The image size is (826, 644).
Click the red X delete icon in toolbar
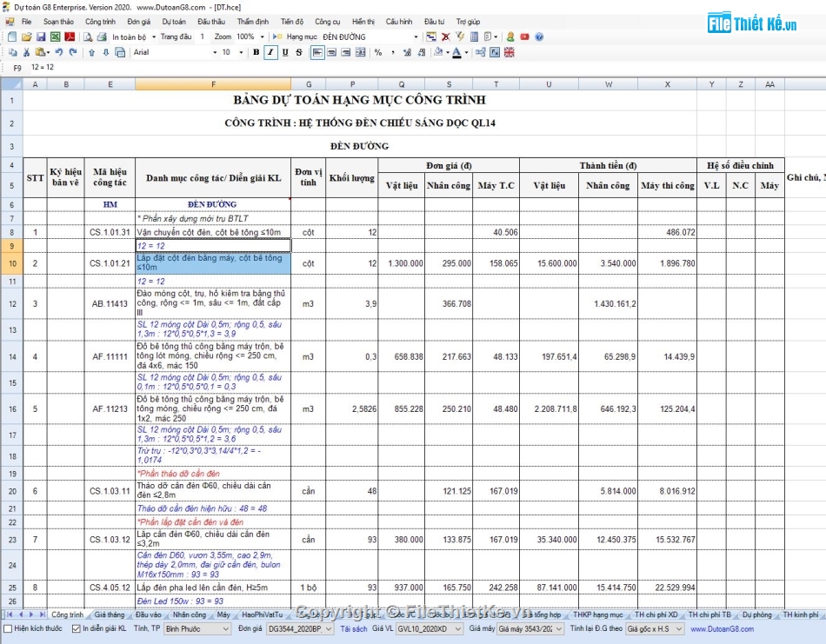click(446, 37)
